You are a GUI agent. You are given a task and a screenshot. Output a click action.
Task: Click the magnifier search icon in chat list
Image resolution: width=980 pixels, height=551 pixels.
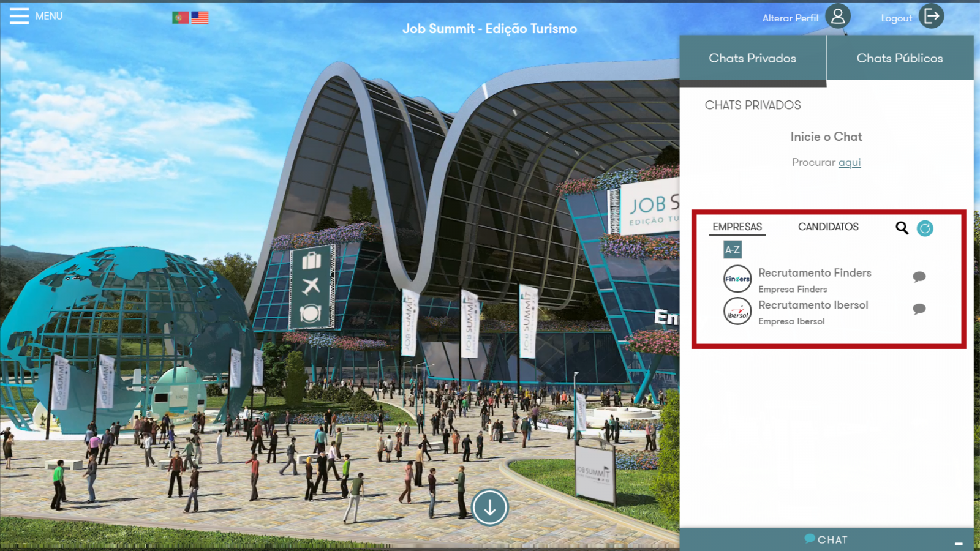(902, 228)
